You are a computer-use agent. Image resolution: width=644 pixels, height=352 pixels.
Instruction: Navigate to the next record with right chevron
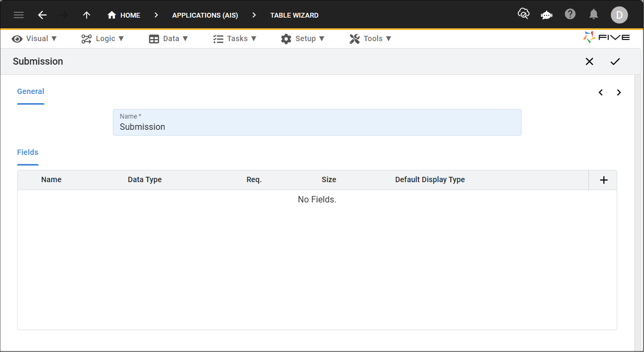click(x=619, y=92)
